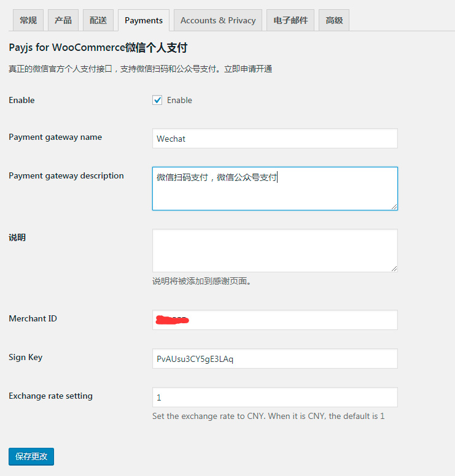Image resolution: width=455 pixels, height=476 pixels.
Task: Open the 配送 tab
Action: 98,20
